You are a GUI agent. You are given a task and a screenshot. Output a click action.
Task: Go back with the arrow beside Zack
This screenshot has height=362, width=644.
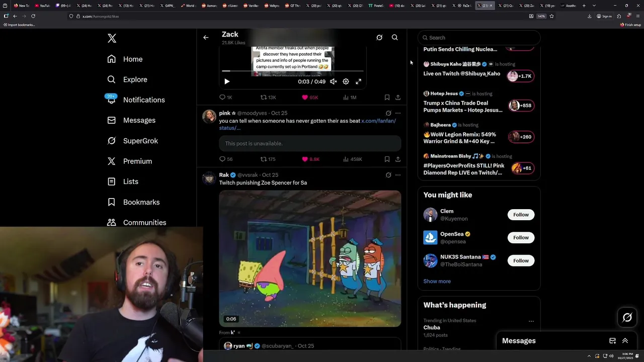pyautogui.click(x=206, y=37)
